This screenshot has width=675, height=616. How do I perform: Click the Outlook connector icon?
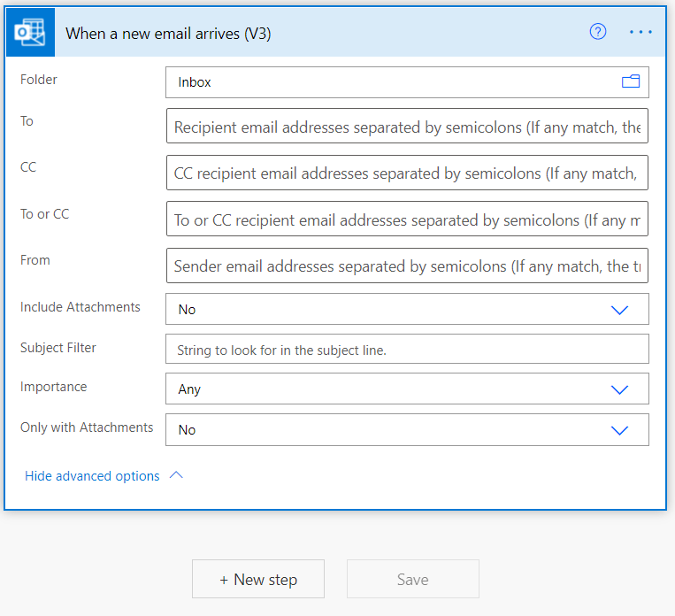click(x=30, y=33)
